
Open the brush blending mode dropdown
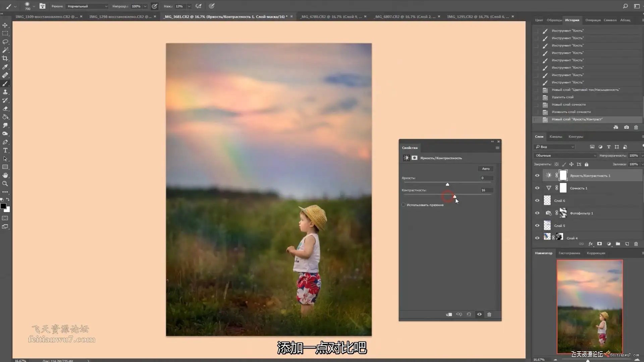pos(87,6)
